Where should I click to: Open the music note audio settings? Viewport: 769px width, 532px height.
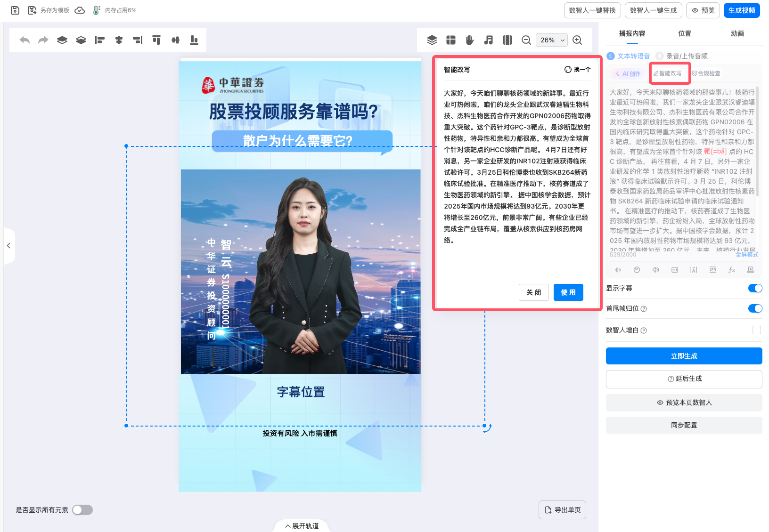[x=489, y=40]
